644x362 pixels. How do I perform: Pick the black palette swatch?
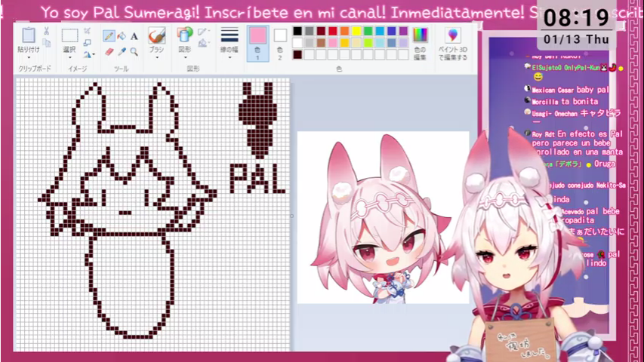[297, 31]
